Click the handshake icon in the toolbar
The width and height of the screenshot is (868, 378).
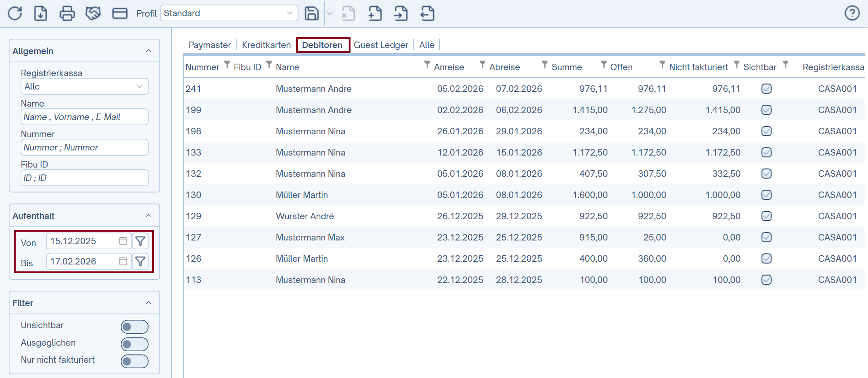93,13
